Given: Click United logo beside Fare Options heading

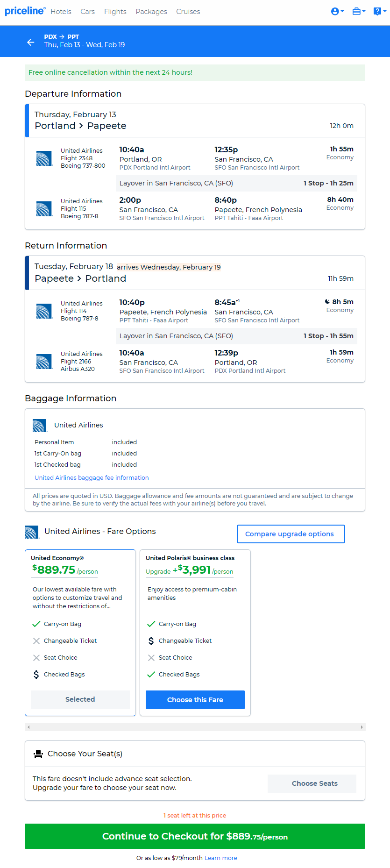Looking at the screenshot, I should (32, 532).
